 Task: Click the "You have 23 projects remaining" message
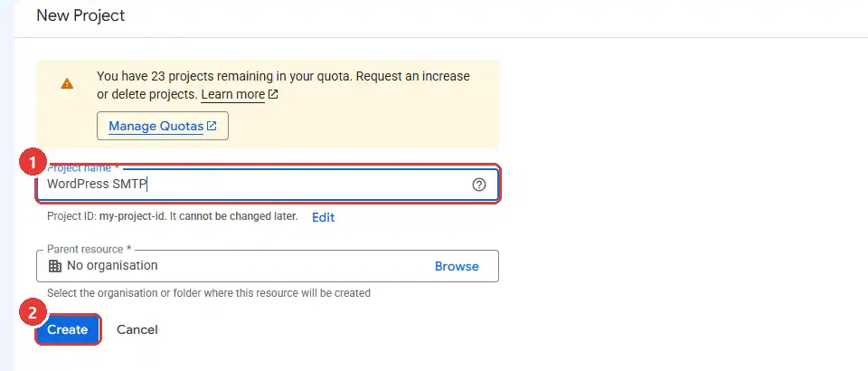(283, 85)
